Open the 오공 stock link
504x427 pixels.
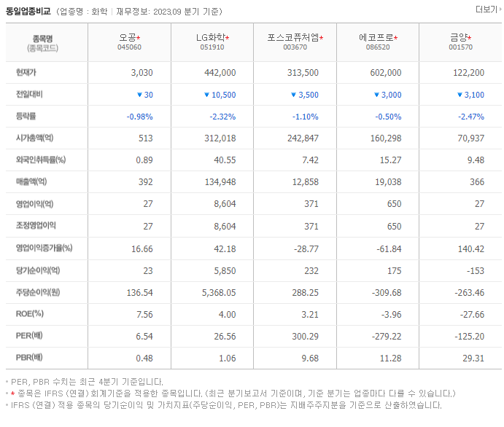click(128, 38)
